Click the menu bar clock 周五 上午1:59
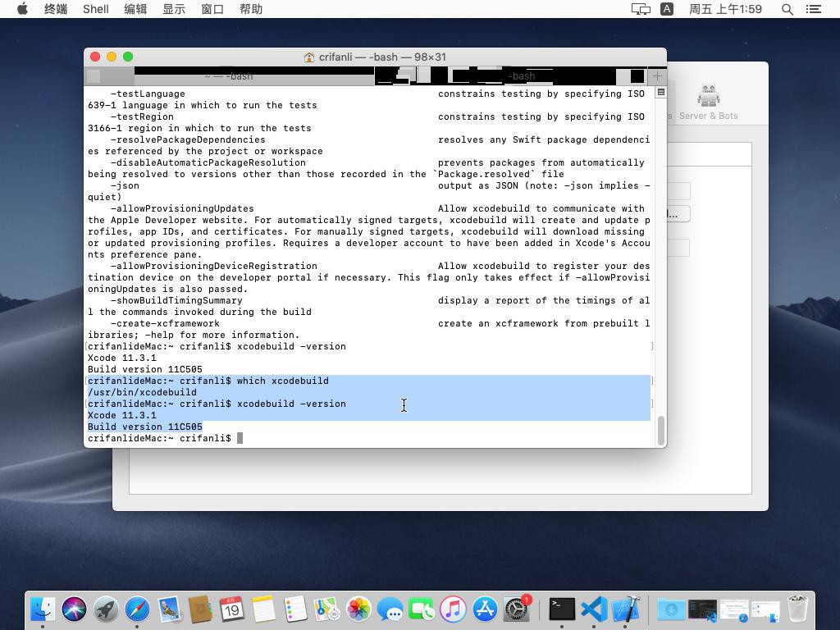 725,9
